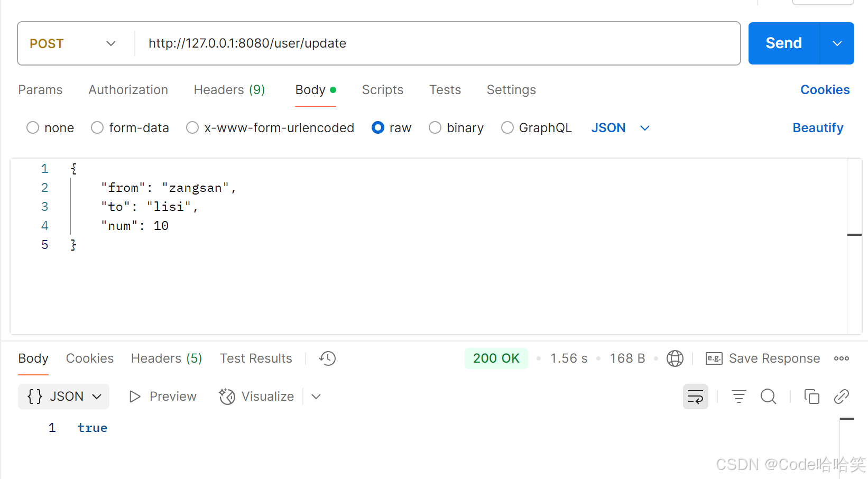
Task: Open the POST method dropdown
Action: click(73, 43)
